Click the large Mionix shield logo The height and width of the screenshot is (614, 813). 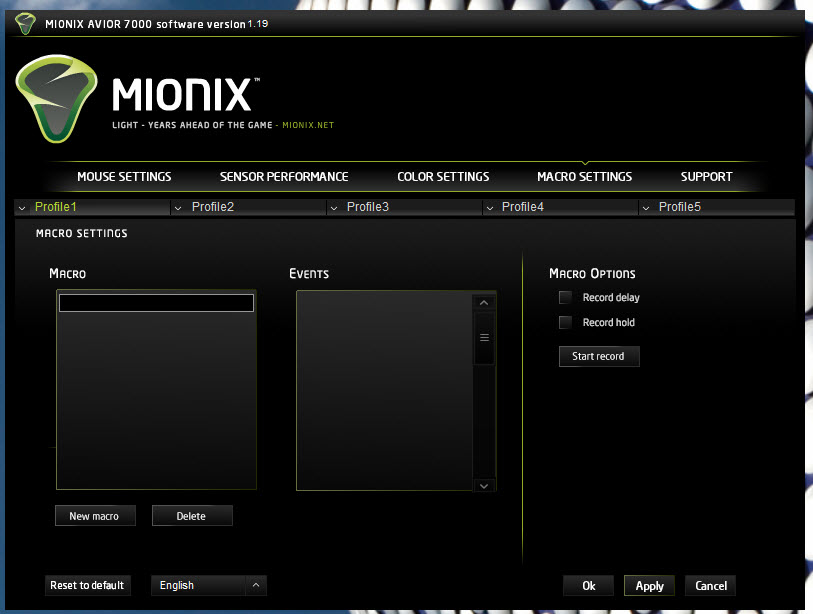pos(56,99)
